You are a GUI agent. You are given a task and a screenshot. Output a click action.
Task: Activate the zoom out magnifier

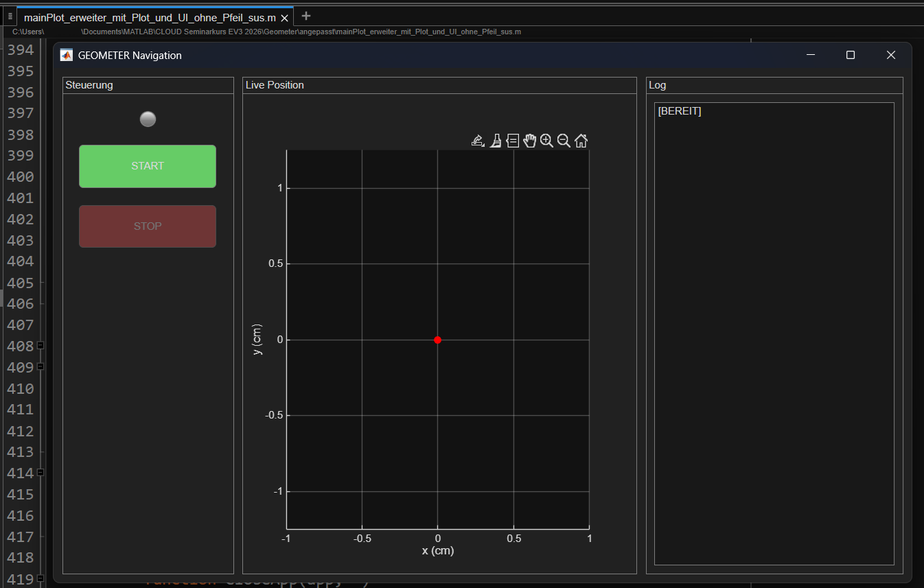coord(564,141)
